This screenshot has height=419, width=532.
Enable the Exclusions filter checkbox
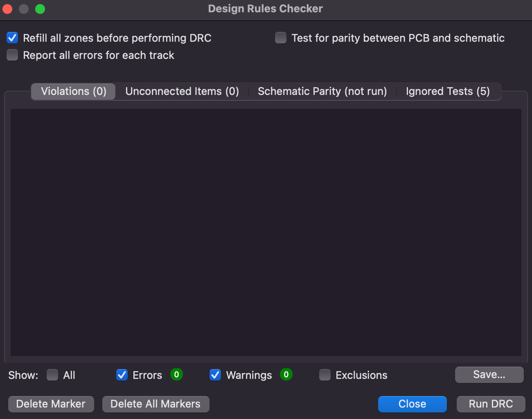pos(325,375)
